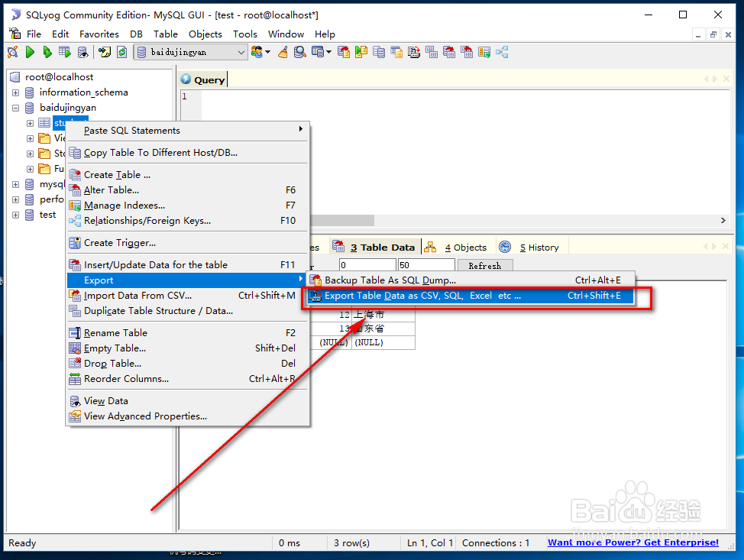The width and height of the screenshot is (744, 560).
Task: Open the Window menu
Action: point(286,34)
